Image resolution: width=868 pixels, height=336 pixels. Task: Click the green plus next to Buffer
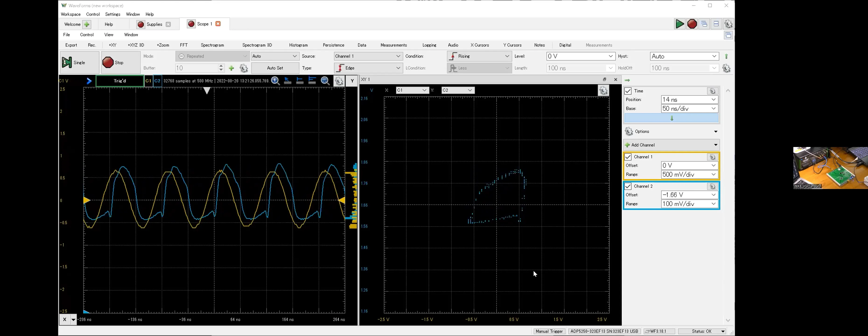[231, 68]
